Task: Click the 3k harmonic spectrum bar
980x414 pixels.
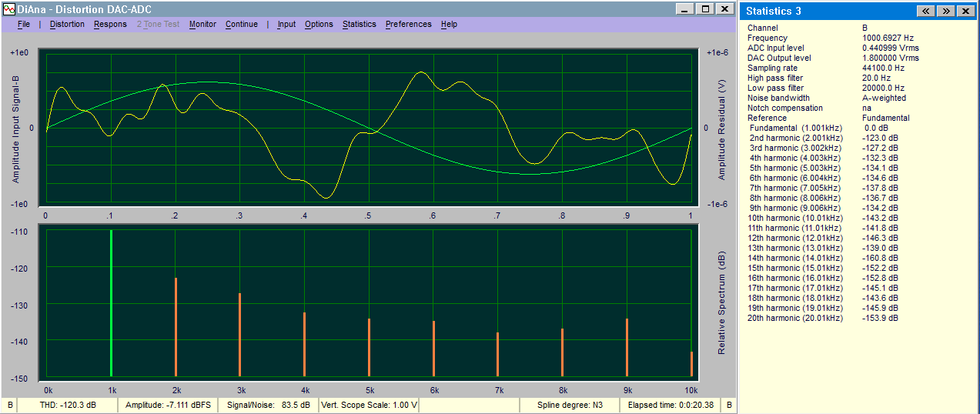Action: click(x=240, y=335)
